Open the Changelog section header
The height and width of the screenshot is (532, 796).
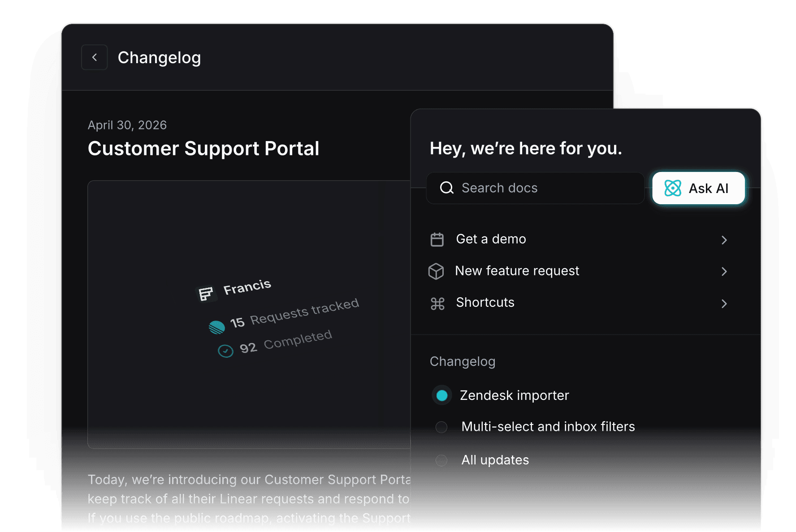(463, 361)
